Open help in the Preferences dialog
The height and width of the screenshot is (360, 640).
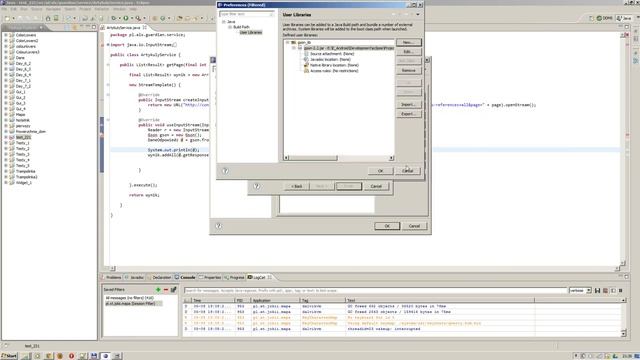click(225, 171)
